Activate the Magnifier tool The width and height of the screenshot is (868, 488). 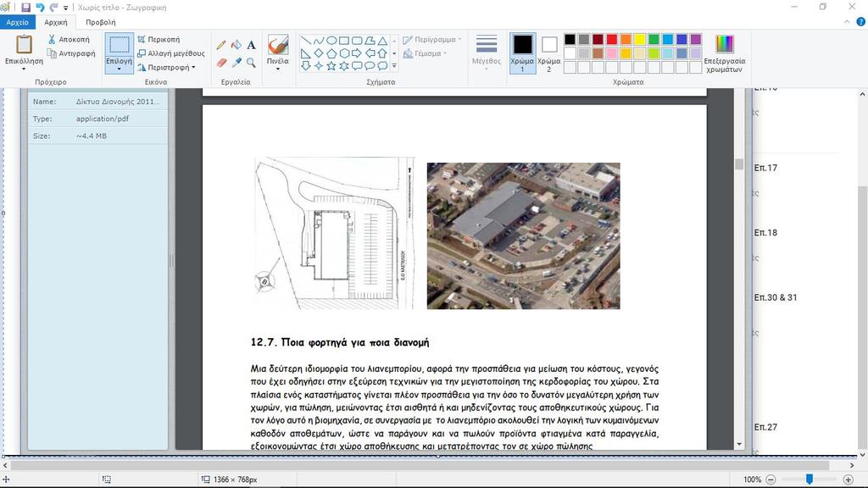click(251, 63)
